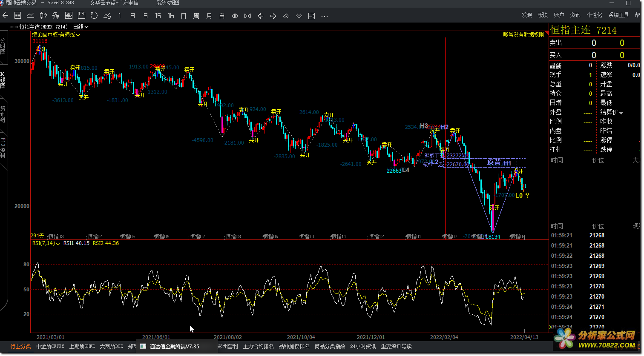
Task: Click the 2022/04/13 date marker on the axis
Action: point(524,337)
